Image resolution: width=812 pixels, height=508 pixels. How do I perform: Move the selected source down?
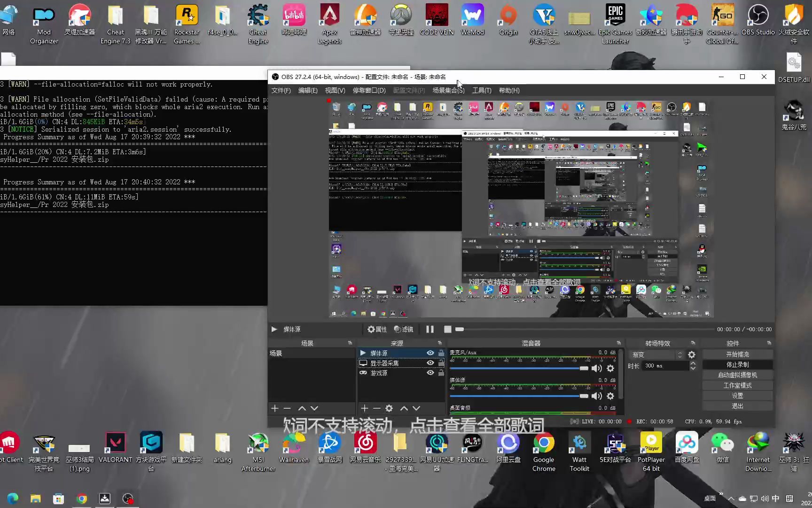tap(416, 408)
